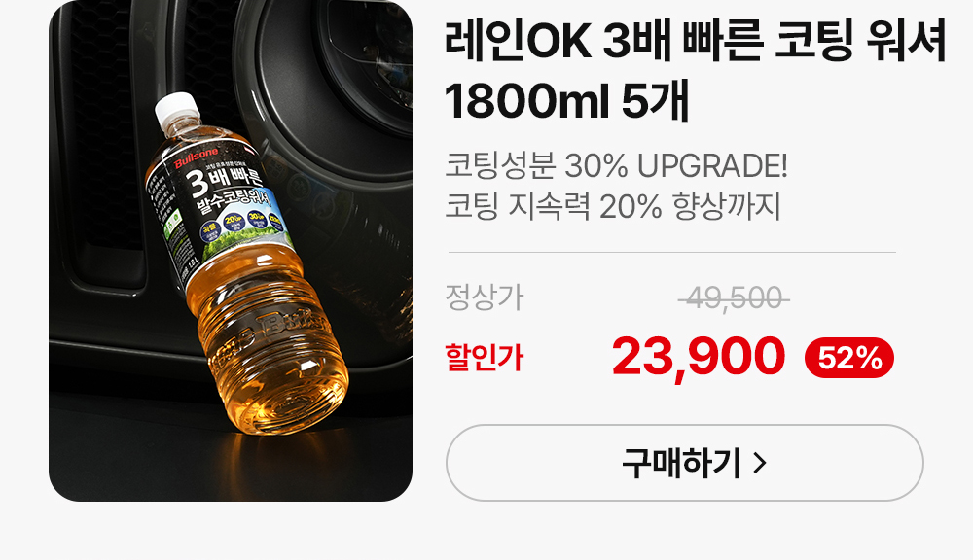Click the struck-through 49,500 regular price
This screenshot has width=973, height=560.
coord(734,298)
